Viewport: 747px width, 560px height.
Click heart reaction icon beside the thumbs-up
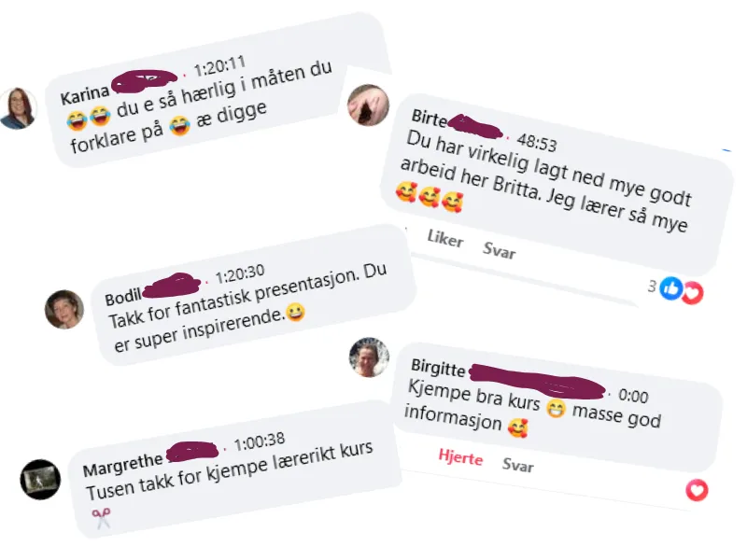point(693,292)
